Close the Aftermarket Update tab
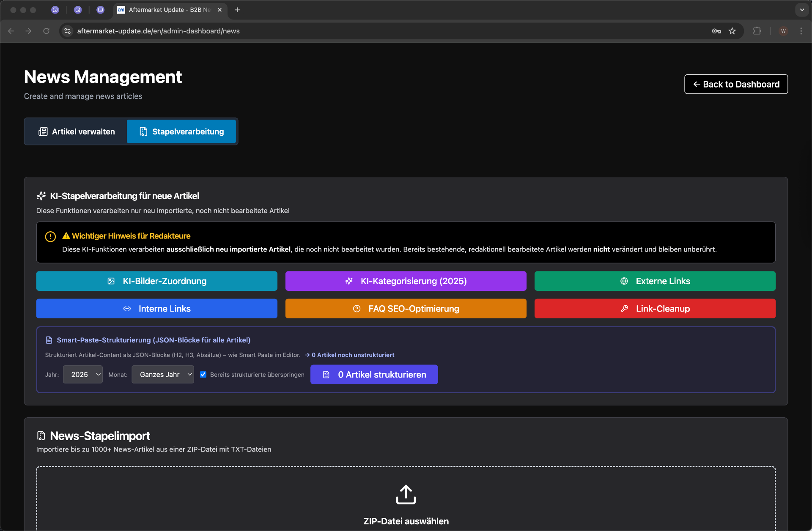Screen dimensions: 812x531 click(x=219, y=10)
